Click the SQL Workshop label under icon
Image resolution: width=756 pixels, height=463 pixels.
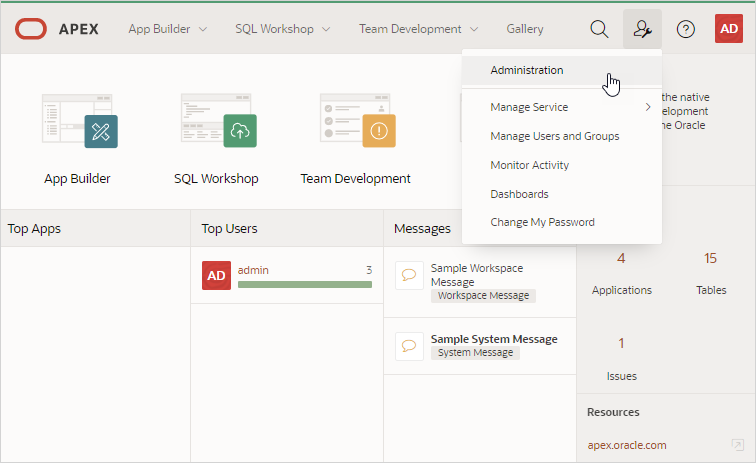(x=216, y=178)
